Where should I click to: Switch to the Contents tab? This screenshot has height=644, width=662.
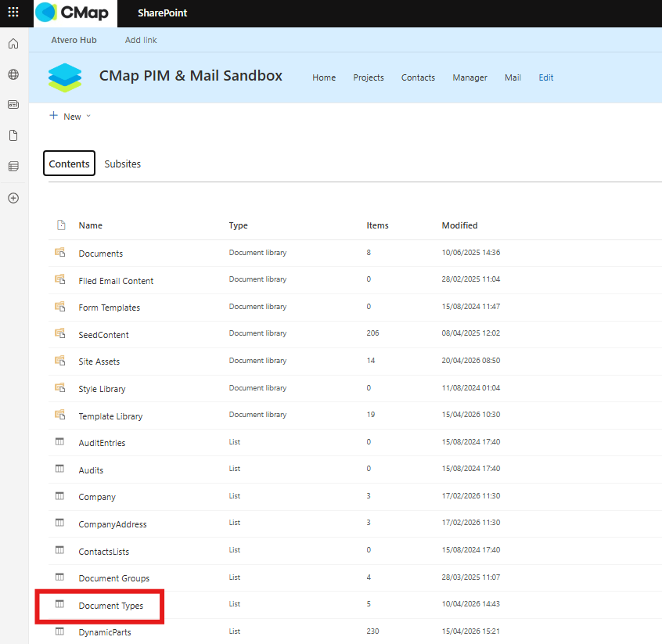(69, 164)
